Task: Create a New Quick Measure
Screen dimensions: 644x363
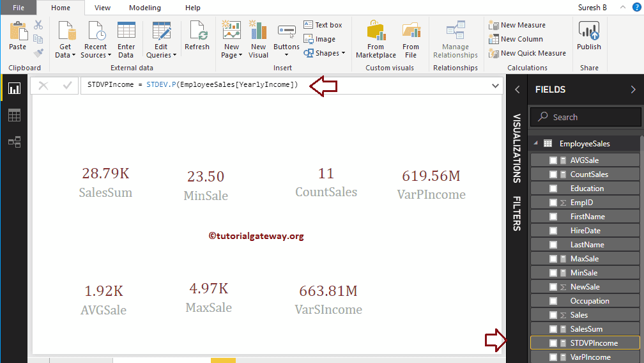Action: [x=527, y=53]
